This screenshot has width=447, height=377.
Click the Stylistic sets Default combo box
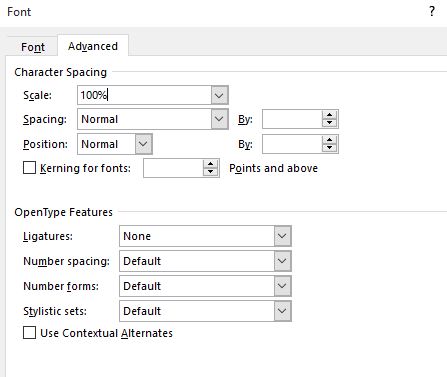pyautogui.click(x=205, y=311)
